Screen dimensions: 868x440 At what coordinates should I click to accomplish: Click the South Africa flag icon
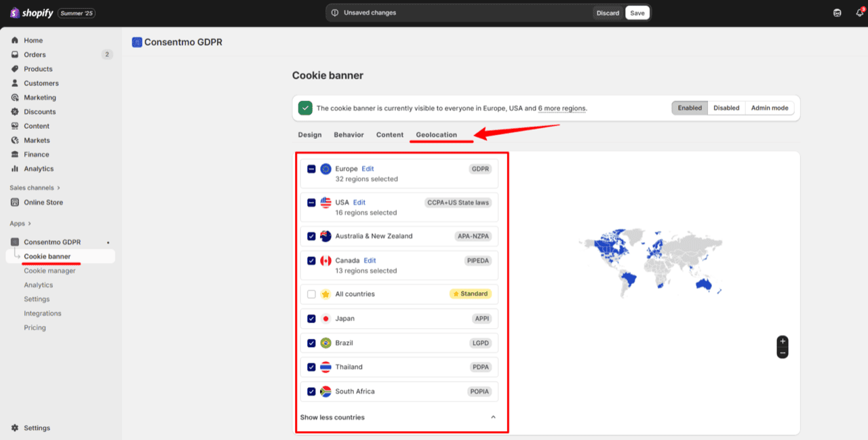(x=325, y=391)
